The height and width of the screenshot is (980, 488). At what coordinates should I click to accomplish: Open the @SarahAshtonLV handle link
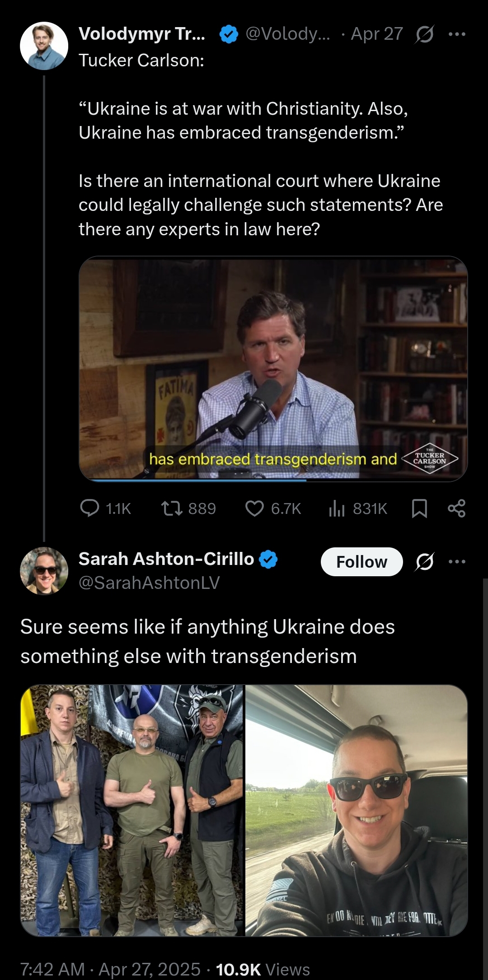tap(149, 583)
